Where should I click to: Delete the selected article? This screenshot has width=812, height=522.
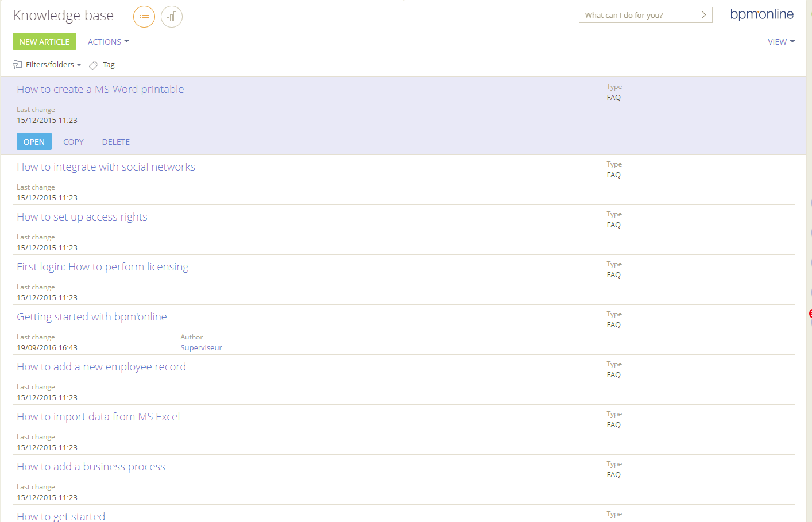coord(116,142)
